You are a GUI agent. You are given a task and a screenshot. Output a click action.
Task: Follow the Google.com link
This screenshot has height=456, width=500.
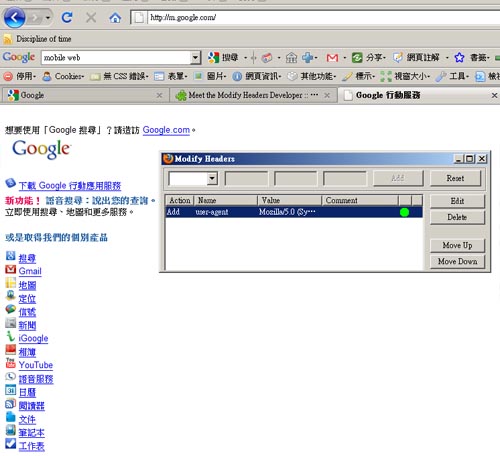[x=166, y=130]
